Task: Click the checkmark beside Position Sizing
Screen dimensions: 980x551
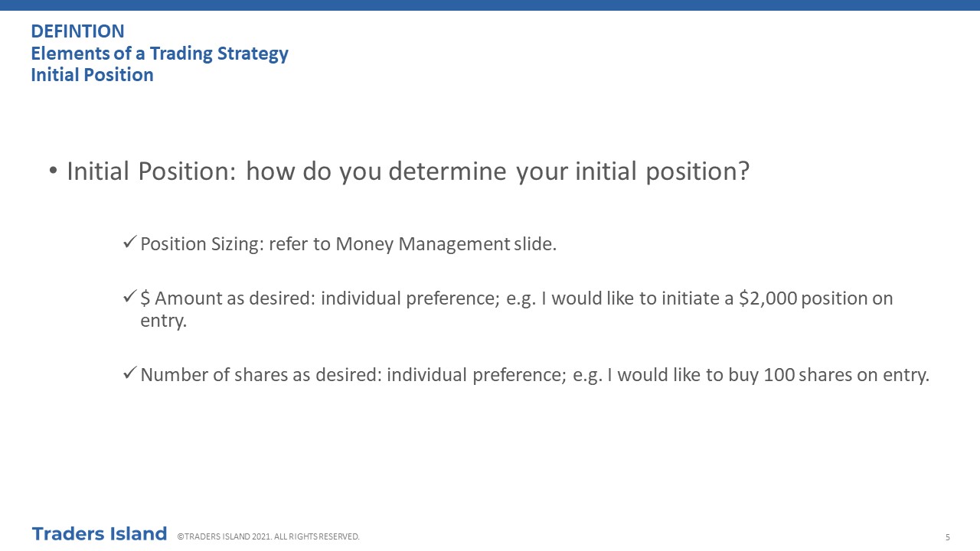Action: [x=129, y=243]
